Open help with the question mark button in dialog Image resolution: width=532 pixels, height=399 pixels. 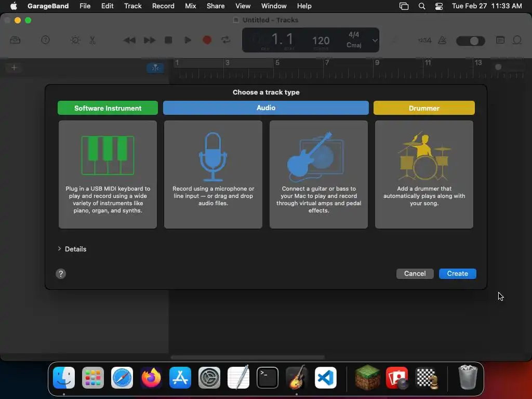[61, 274]
